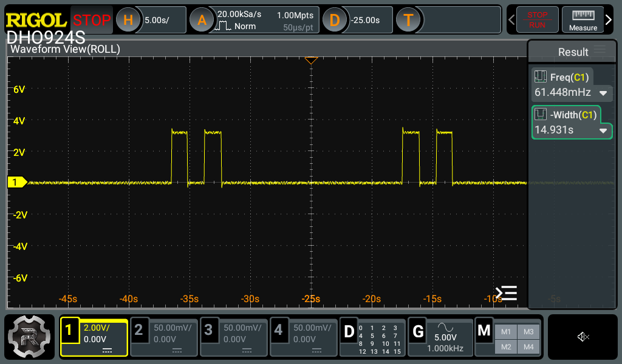Open the side menu list icon on waveform
The height and width of the screenshot is (364, 622).
[507, 293]
